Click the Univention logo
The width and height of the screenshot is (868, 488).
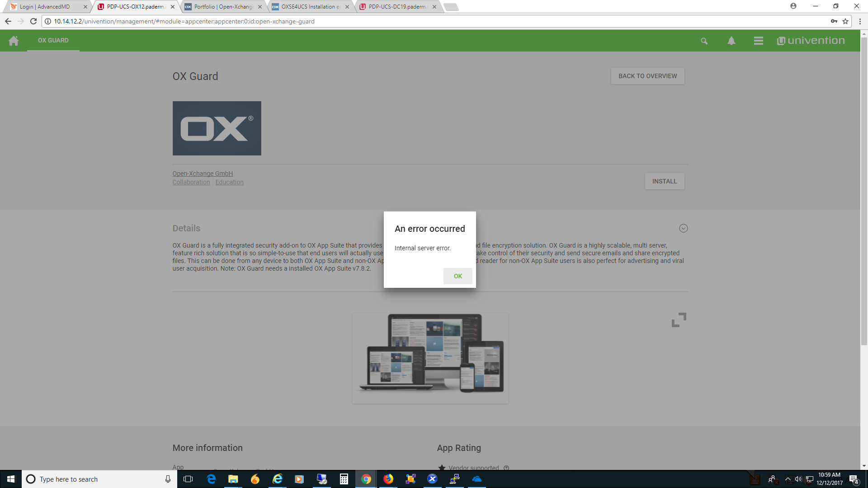click(811, 41)
